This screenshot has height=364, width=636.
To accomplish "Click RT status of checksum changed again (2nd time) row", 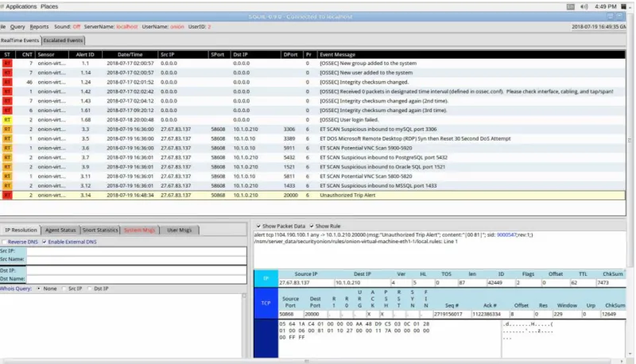I will point(7,101).
